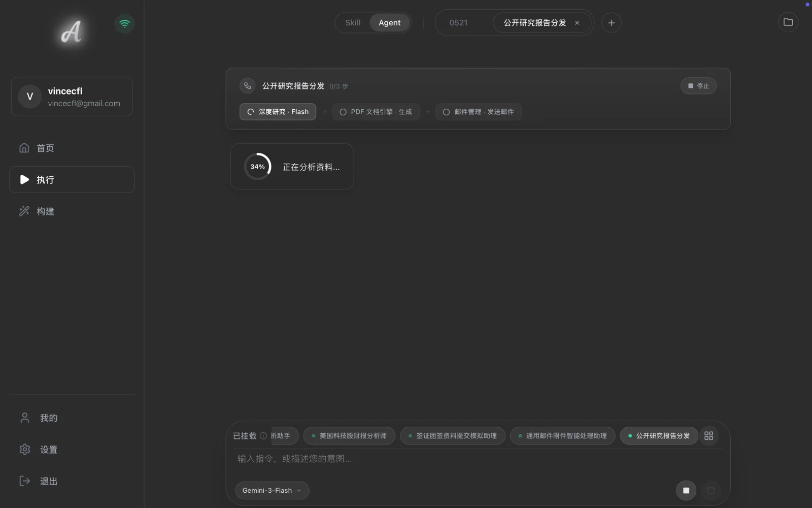Click the 0/3 步 step counter text

coord(339,86)
